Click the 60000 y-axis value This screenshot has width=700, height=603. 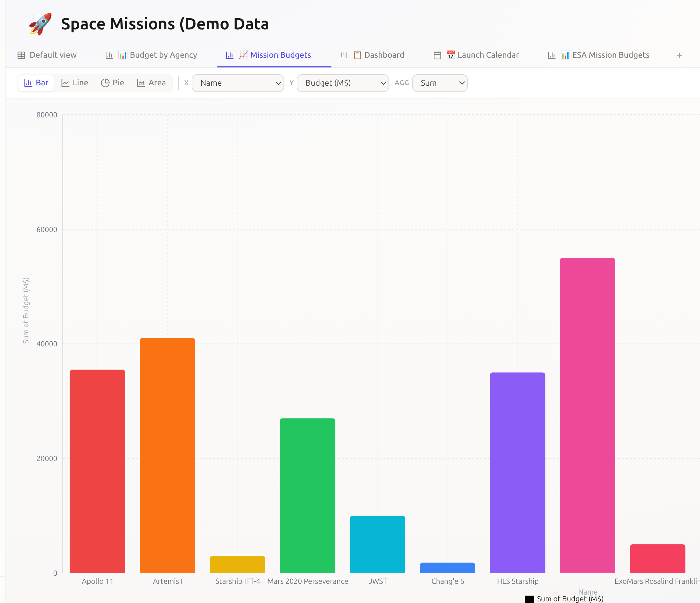click(x=47, y=230)
